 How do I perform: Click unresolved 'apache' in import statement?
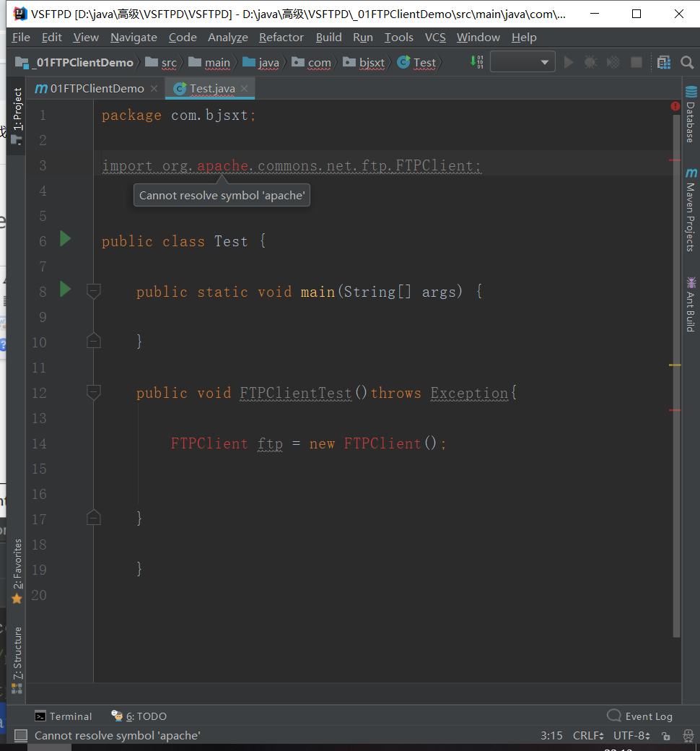click(x=223, y=165)
